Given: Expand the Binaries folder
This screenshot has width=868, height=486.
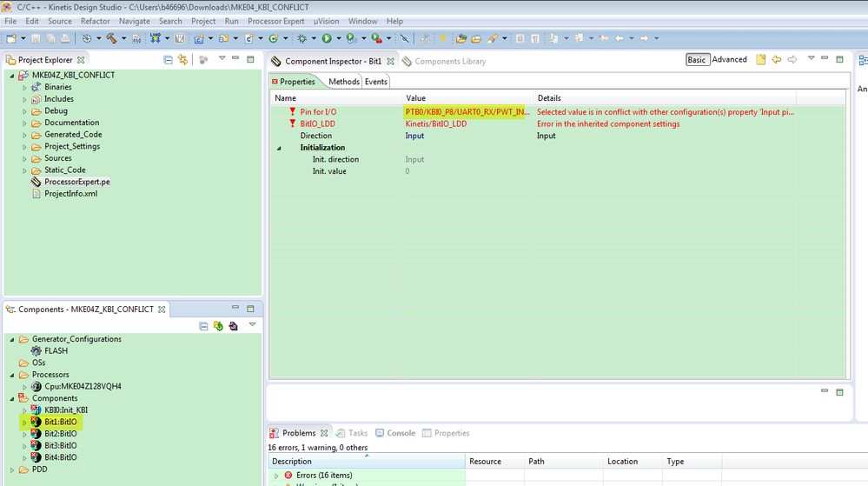Looking at the screenshot, I should click(x=24, y=88).
